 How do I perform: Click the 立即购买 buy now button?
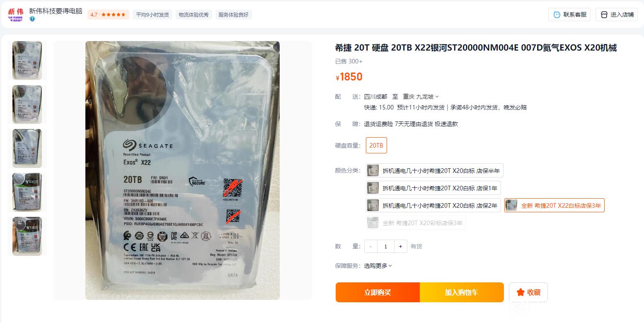[378, 292]
